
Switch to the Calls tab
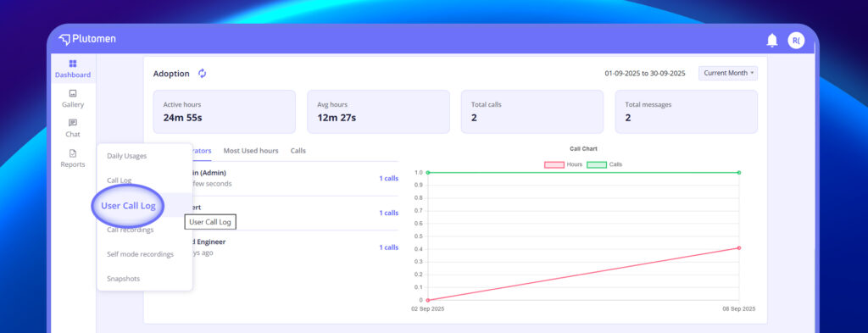pyautogui.click(x=298, y=151)
